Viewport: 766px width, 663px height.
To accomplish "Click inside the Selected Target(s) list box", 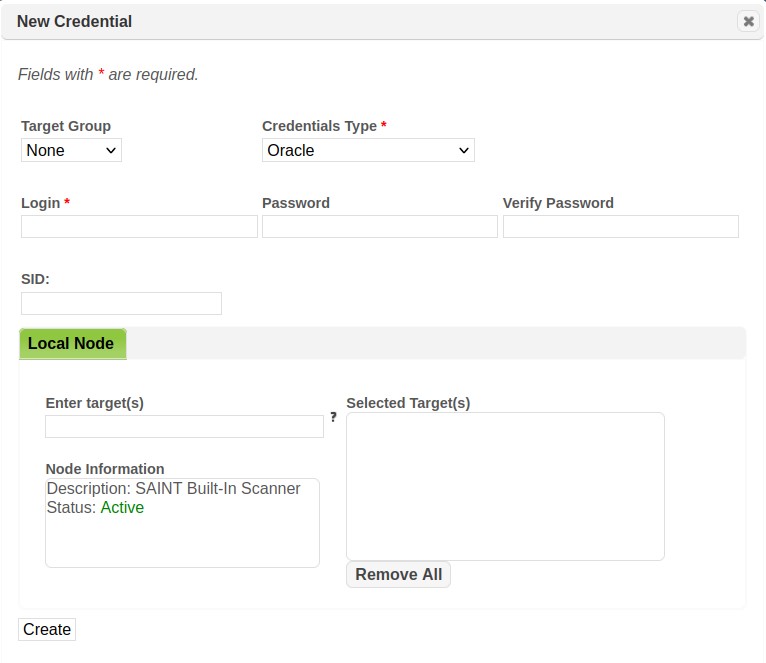I will [505, 486].
